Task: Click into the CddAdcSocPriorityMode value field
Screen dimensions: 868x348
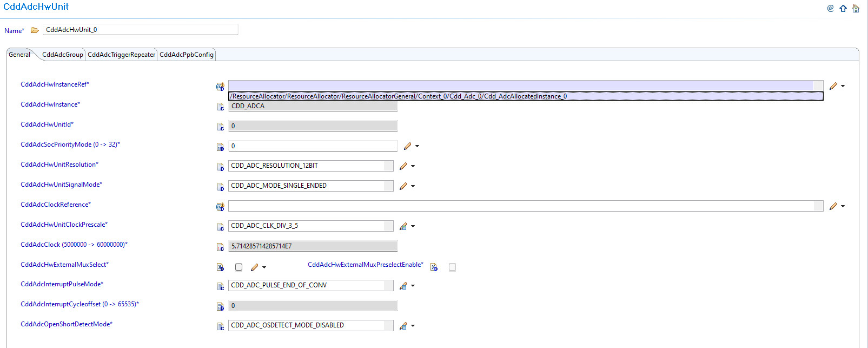Action: click(x=313, y=146)
